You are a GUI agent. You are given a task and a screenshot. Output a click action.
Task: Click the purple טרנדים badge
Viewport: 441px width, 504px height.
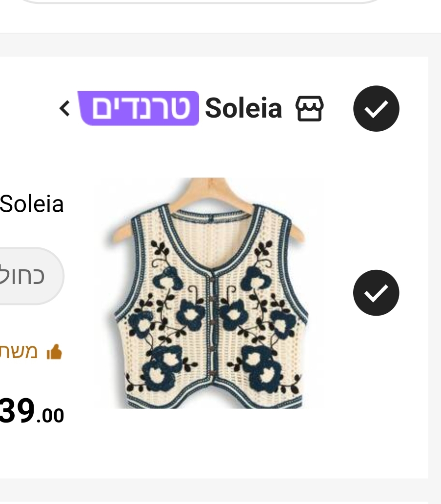(x=139, y=108)
